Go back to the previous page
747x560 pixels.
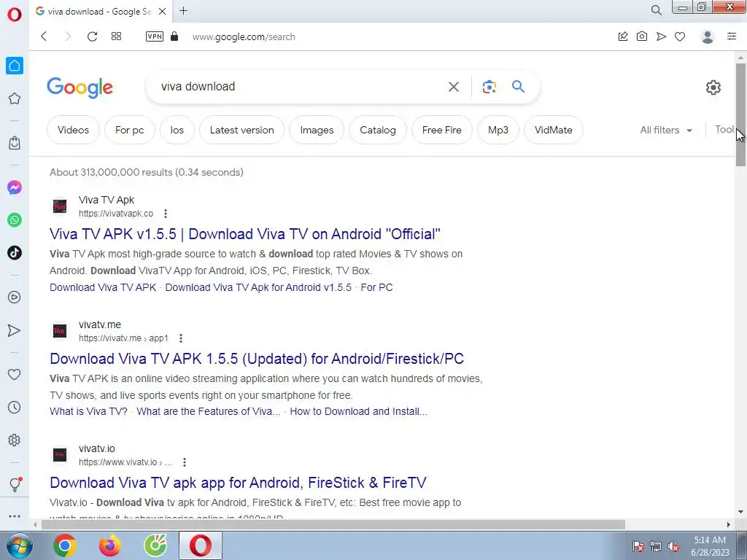(44, 36)
